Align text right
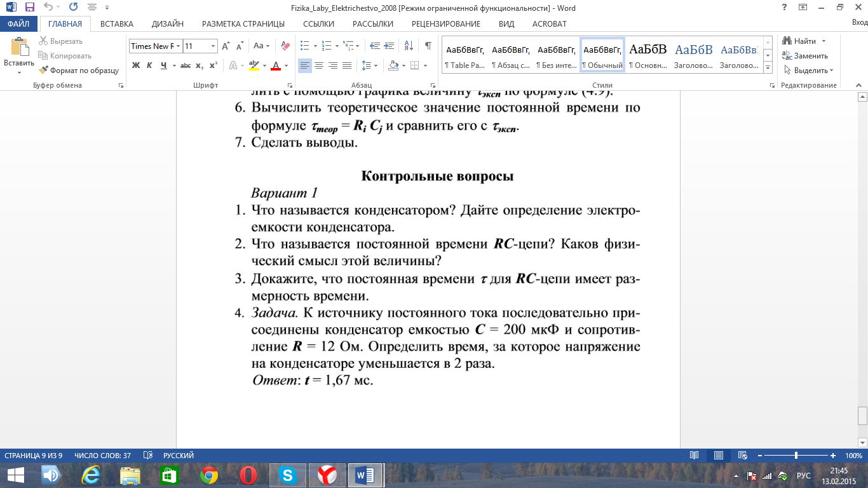 [333, 65]
